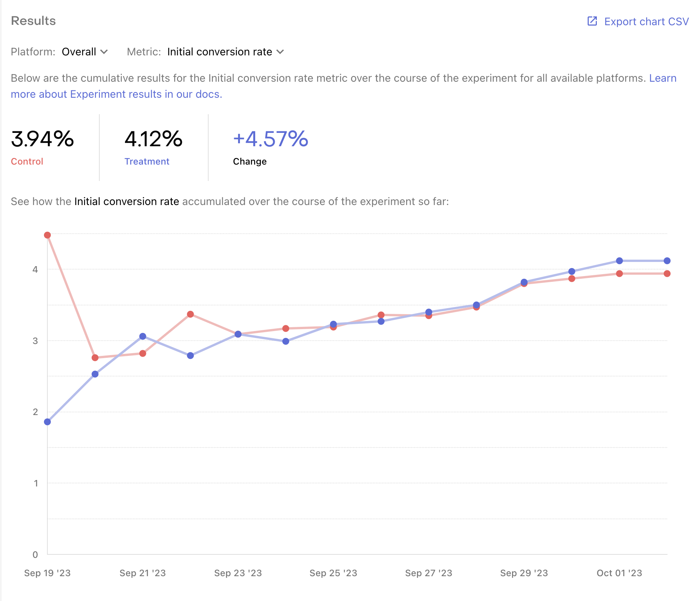This screenshot has height=601, width=700.
Task: Open the Platform Overall dropdown
Action: [x=85, y=52]
